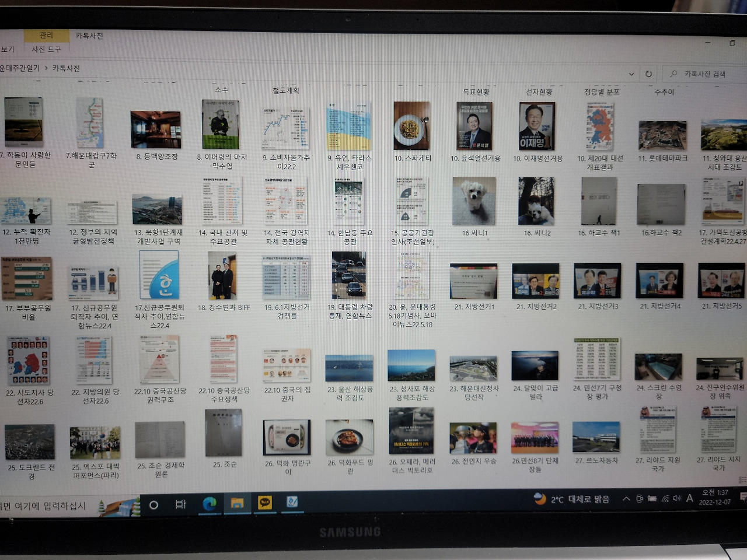Click the 12. 누적 확진자 1천만명 thumbnail
This screenshot has height=560, width=747.
point(26,211)
